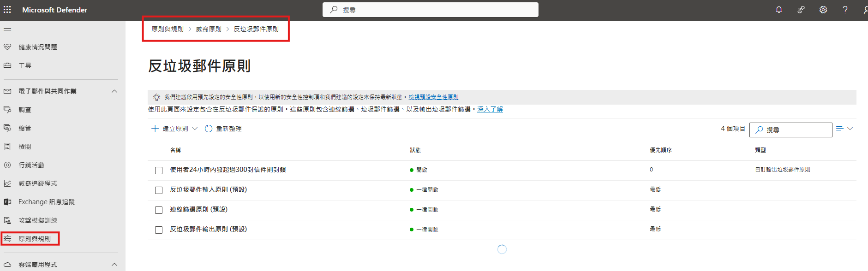
Task: Click the list view options icon
Action: [839, 129]
